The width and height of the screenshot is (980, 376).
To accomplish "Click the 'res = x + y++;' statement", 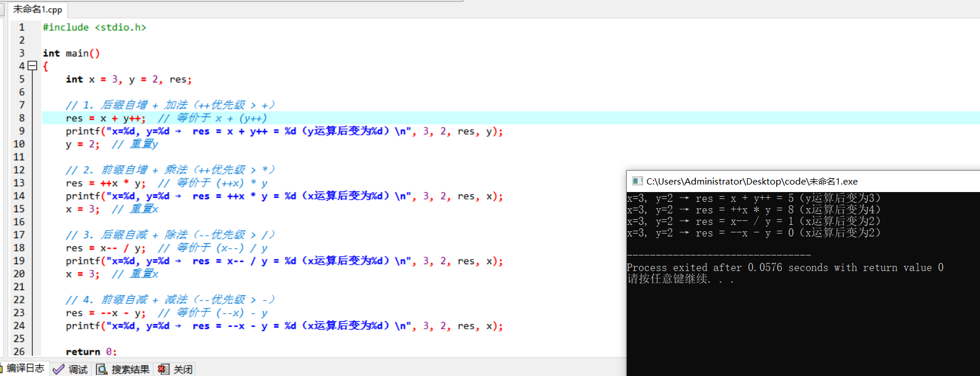I will coord(106,118).
